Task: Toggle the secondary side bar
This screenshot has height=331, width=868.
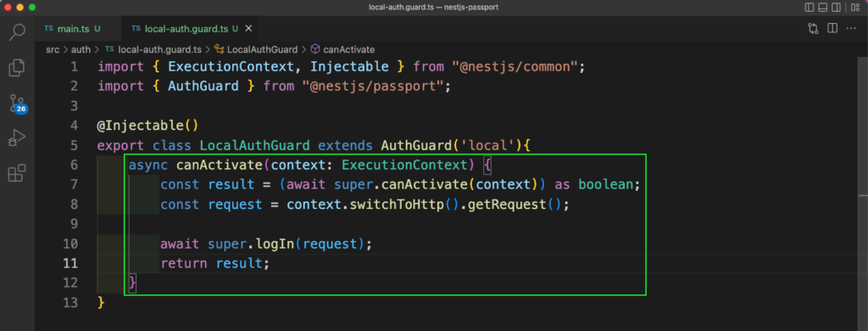Action: 837,8
